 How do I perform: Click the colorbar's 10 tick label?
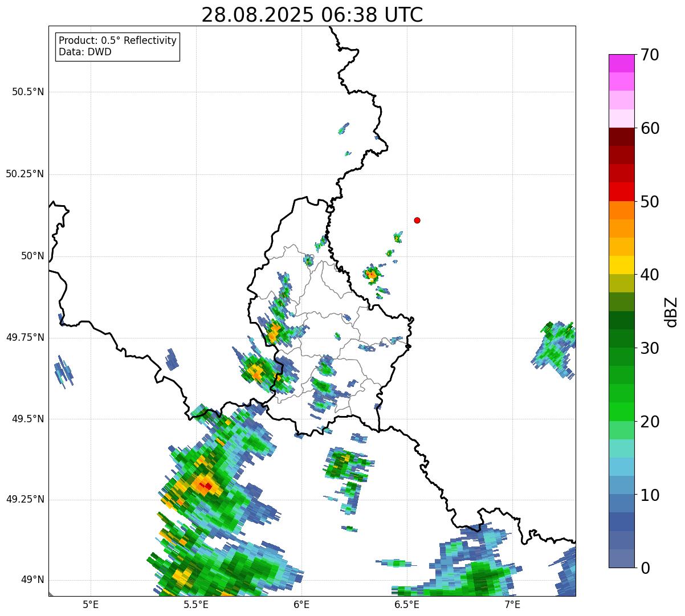point(650,495)
